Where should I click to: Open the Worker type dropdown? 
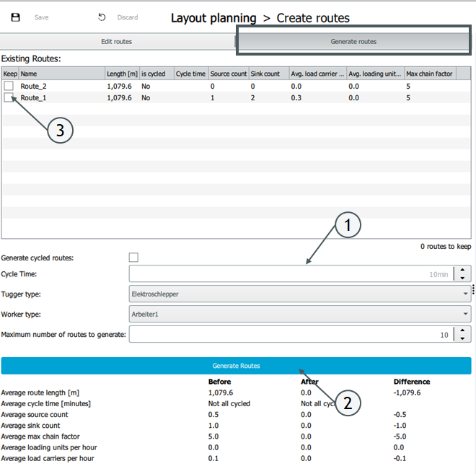click(x=300, y=315)
